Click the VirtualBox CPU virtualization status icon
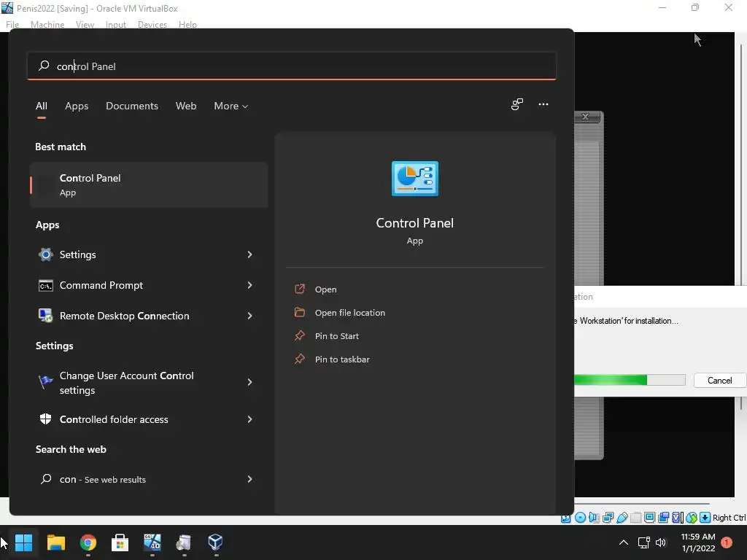This screenshot has height=560, width=747. [x=677, y=518]
